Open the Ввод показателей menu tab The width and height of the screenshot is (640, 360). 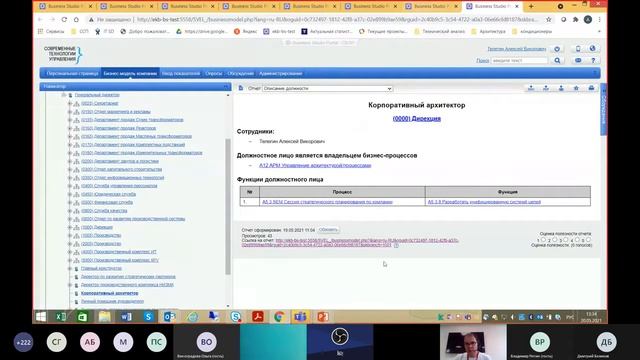pyautogui.click(x=181, y=73)
